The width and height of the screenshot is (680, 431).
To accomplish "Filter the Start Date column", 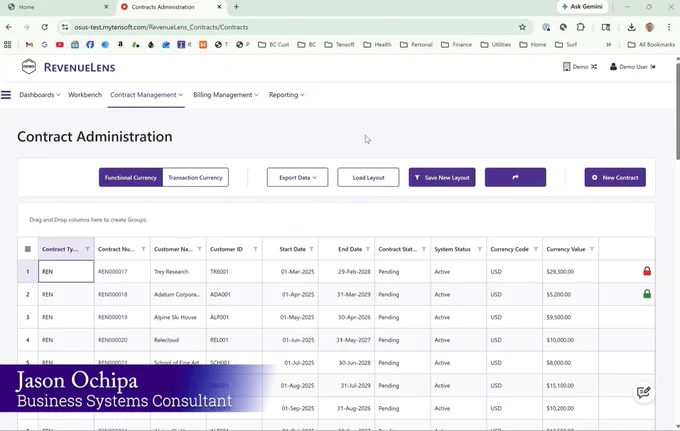I will (x=311, y=249).
